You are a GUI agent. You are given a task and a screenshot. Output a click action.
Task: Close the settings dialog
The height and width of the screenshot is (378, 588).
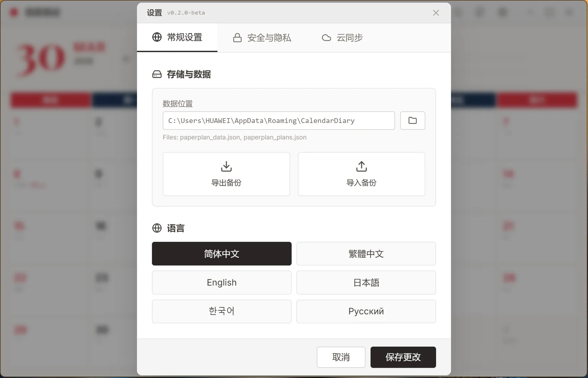point(436,13)
